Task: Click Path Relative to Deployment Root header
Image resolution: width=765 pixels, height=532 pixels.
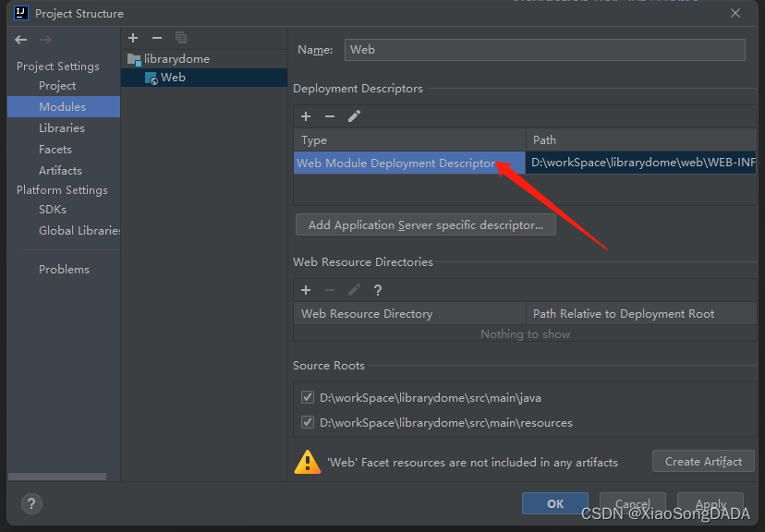Action: [641, 313]
